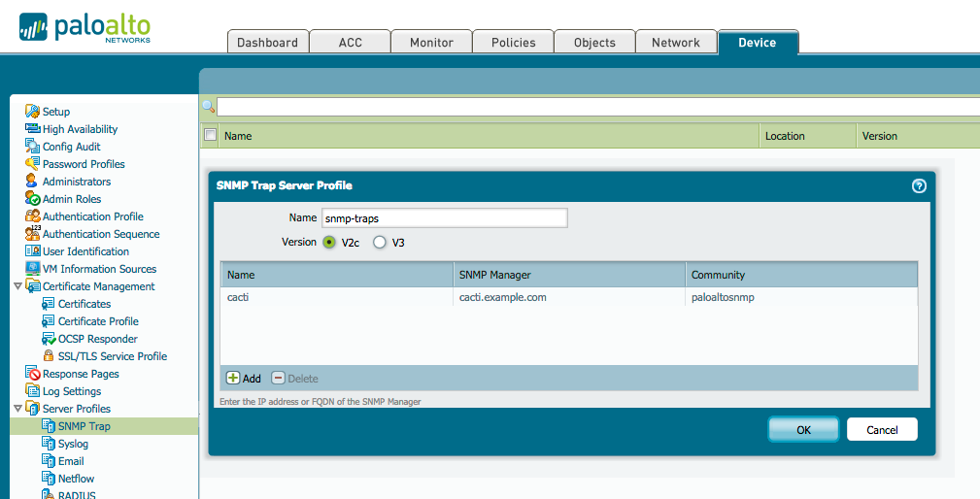
Task: Open Response Pages in the sidebar
Action: coord(81,374)
